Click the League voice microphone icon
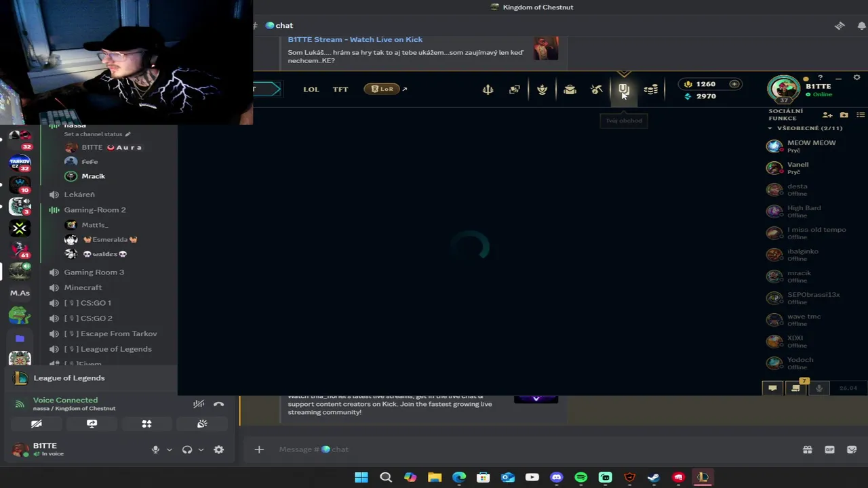The height and width of the screenshot is (488, 868). 819,388
